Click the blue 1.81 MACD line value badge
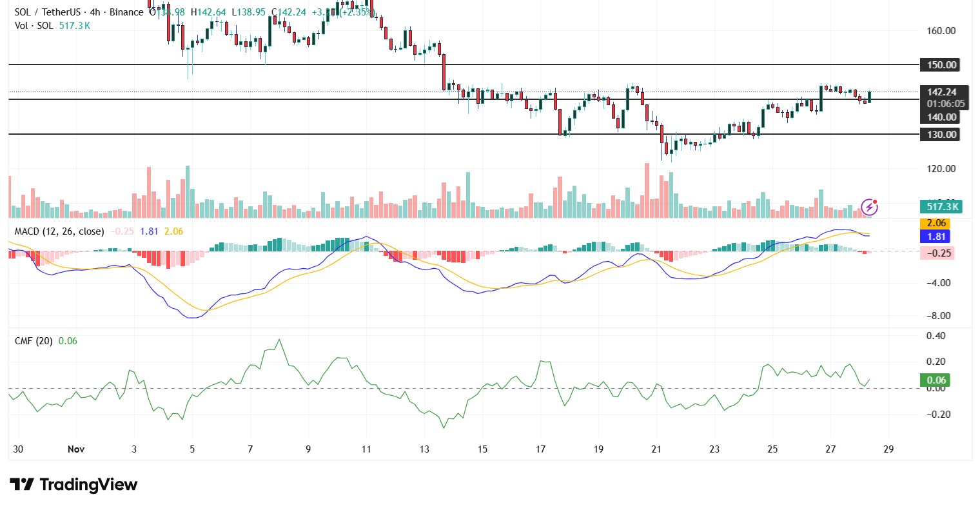The image size is (980, 508). (935, 237)
